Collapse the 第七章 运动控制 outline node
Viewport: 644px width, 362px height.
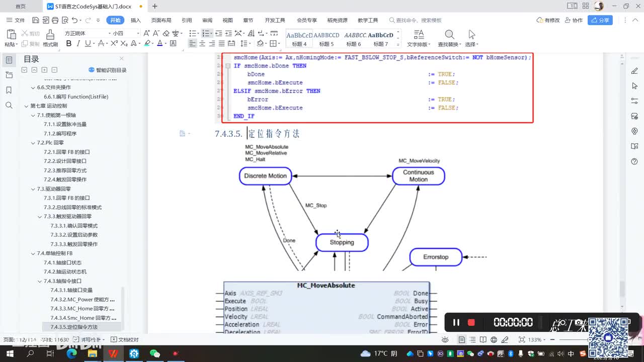pyautogui.click(x=26, y=106)
